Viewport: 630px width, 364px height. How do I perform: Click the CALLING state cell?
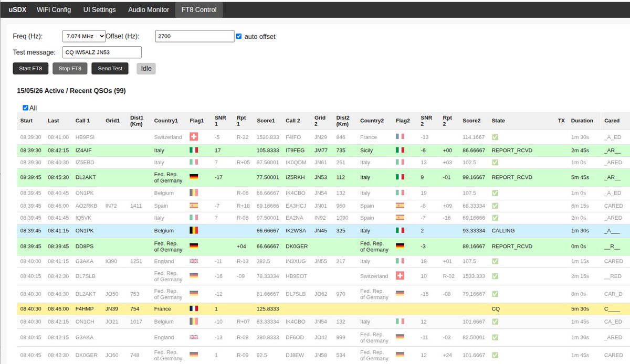(503, 230)
